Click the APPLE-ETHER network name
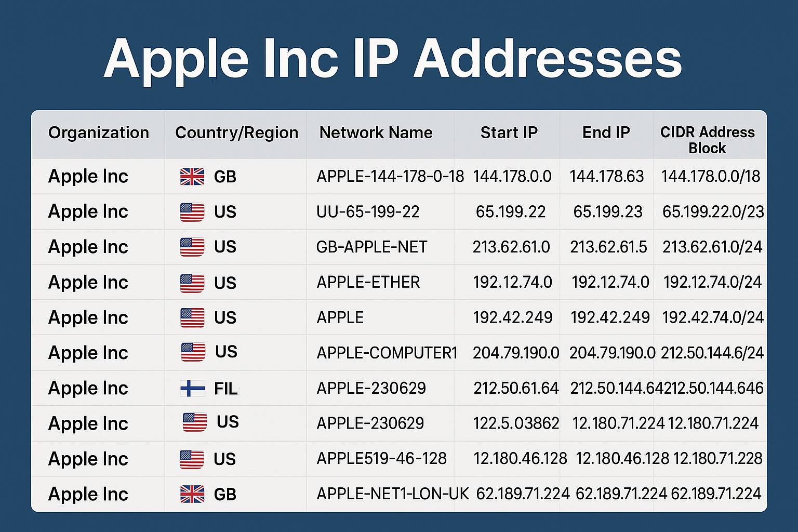 (x=368, y=282)
